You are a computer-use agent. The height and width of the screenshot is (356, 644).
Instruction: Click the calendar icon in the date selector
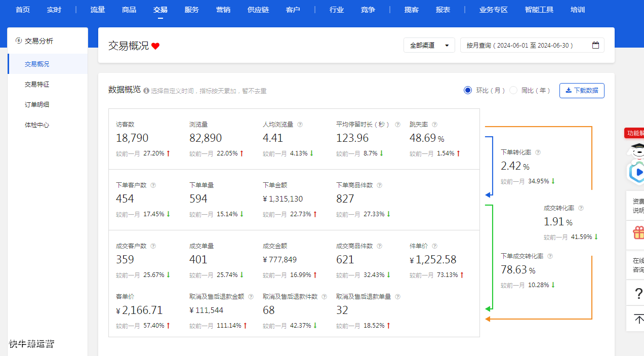coord(596,45)
